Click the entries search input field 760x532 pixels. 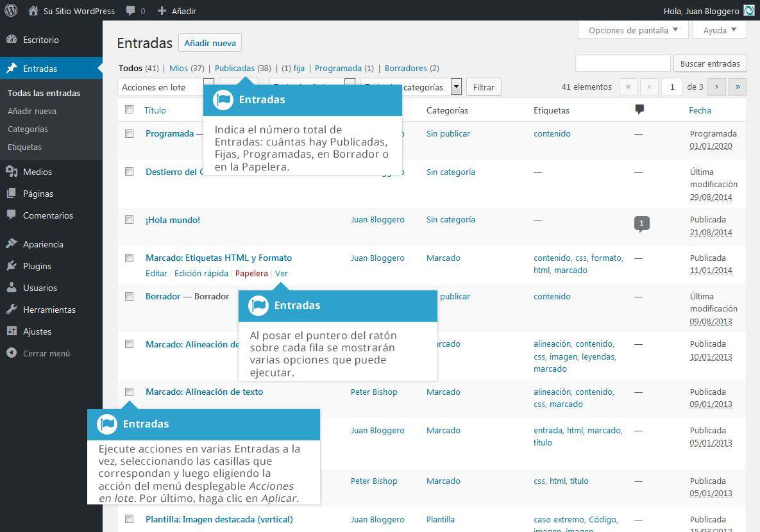point(623,63)
